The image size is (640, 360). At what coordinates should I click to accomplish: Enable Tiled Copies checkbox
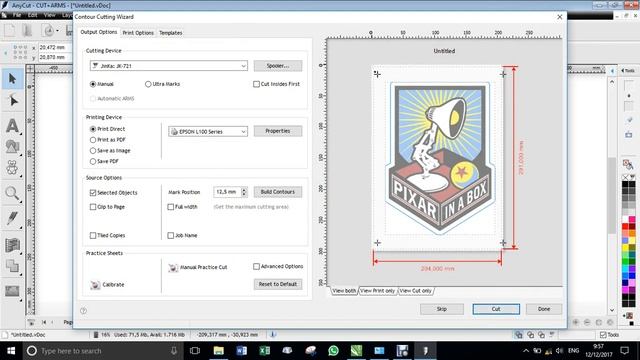pos(93,236)
